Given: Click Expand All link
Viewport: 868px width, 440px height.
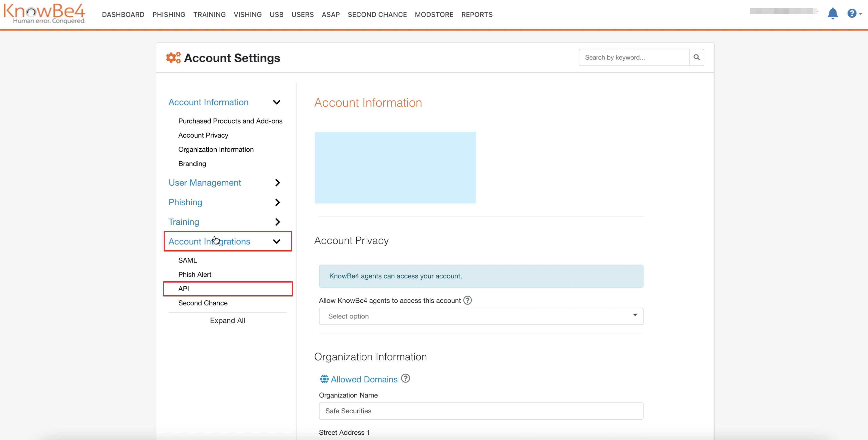Looking at the screenshot, I should tap(227, 320).
